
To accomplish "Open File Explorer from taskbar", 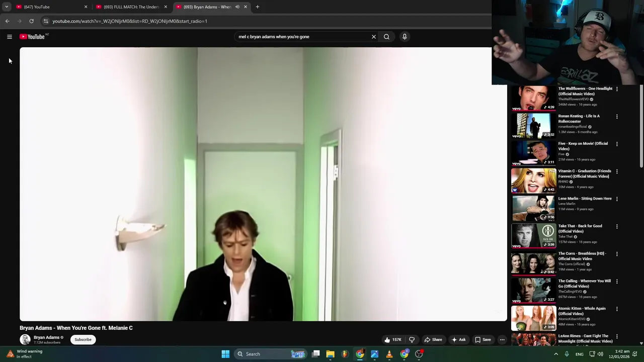I will click(330, 354).
